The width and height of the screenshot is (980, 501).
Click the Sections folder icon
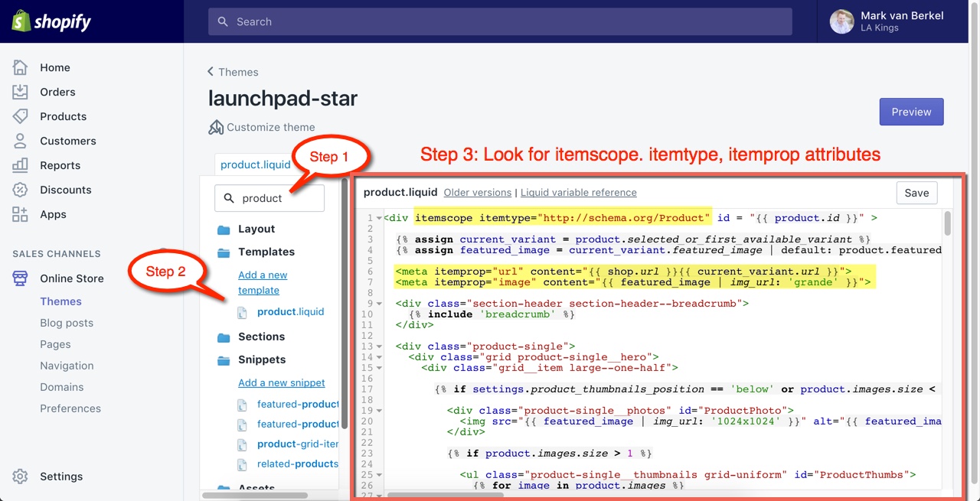click(224, 337)
